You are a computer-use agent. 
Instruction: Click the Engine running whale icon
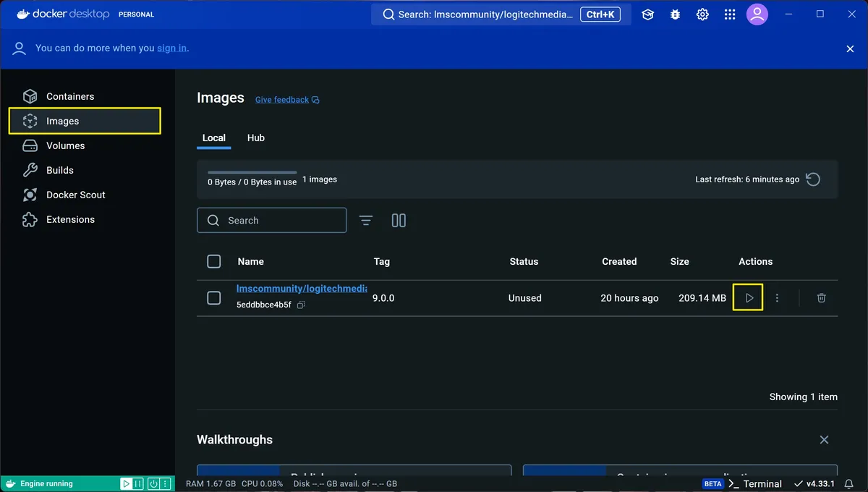point(10,484)
